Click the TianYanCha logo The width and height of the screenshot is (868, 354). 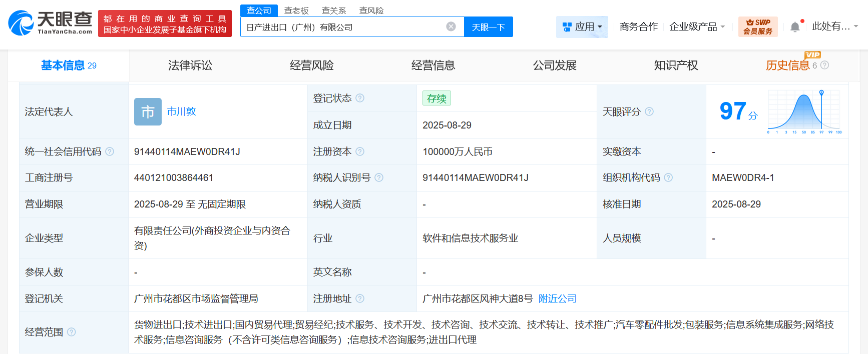50,23
